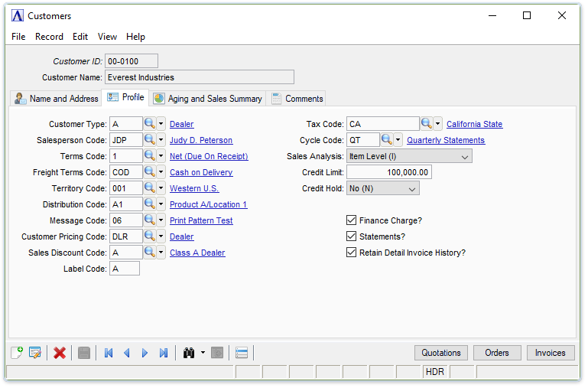The image size is (588, 388).
Task: Expand the Terms Code dropdown arrow
Action: (x=161, y=156)
